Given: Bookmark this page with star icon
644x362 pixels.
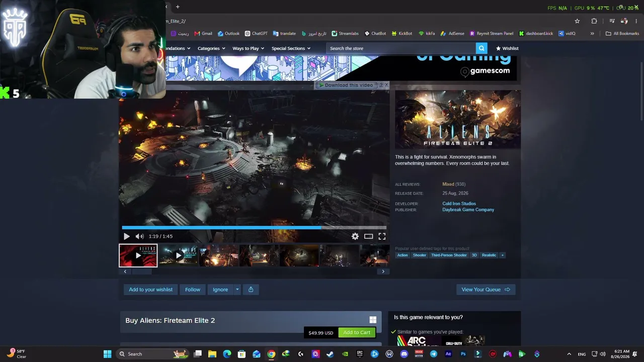Looking at the screenshot, I should point(577,21).
